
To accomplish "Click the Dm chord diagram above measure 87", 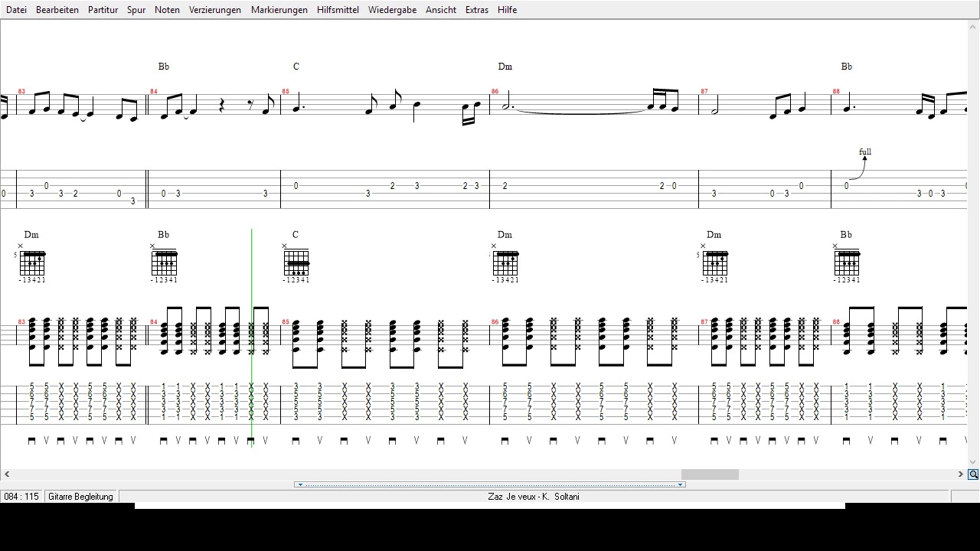I will [x=714, y=263].
